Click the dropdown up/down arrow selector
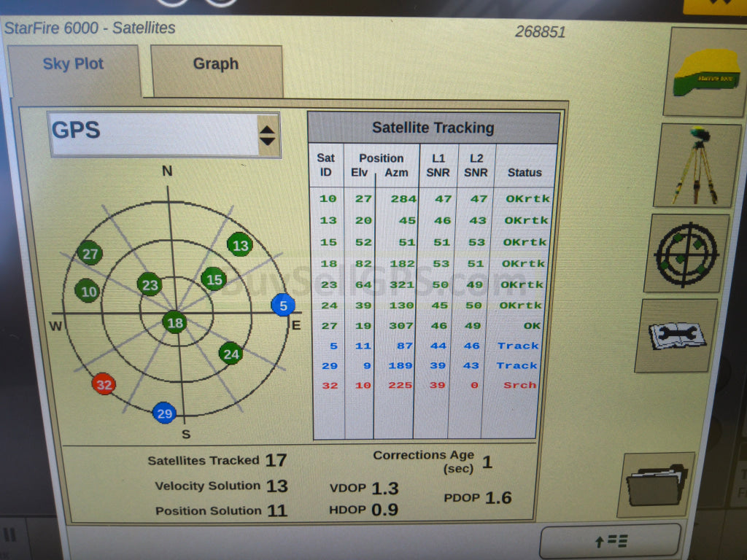 coord(268,134)
